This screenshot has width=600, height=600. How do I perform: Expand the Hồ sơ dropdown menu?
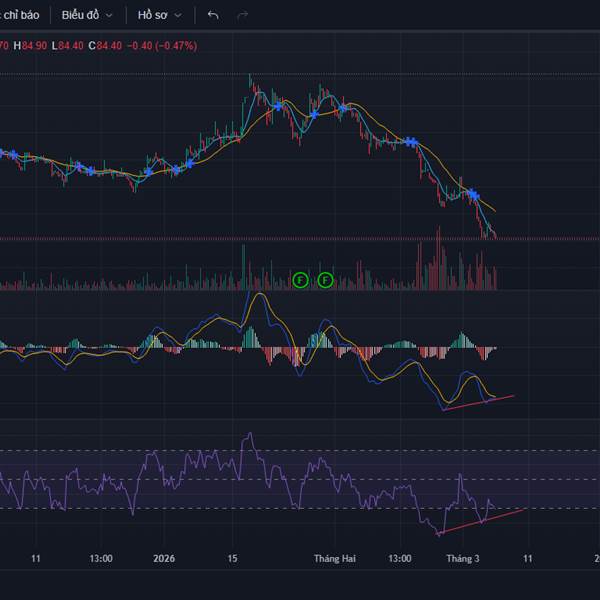pos(160,15)
